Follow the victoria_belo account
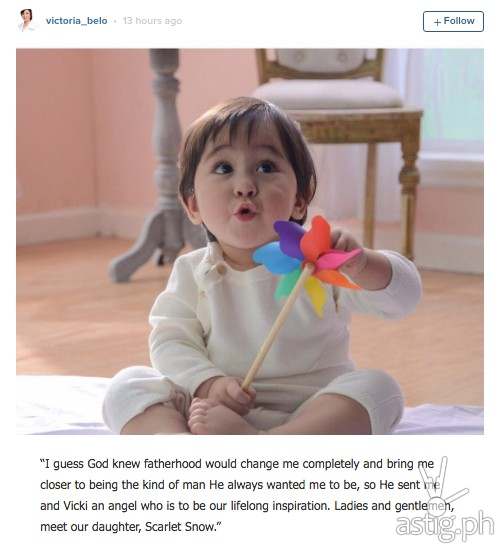 [x=453, y=21]
